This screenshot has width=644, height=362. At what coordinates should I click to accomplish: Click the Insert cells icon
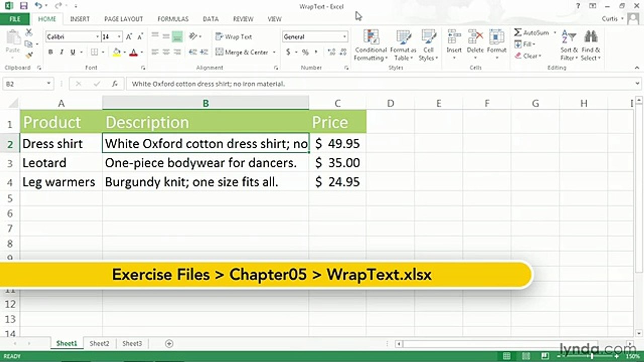[454, 44]
